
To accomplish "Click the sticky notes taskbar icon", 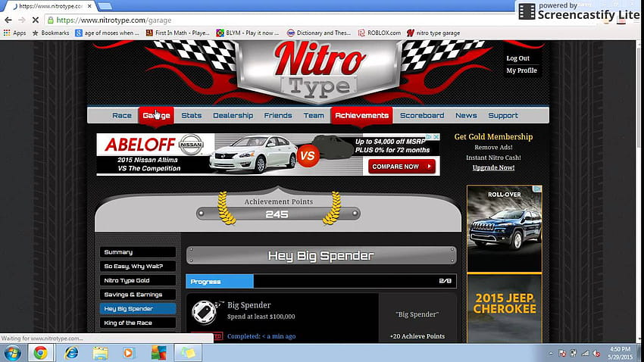I will pos(188,353).
